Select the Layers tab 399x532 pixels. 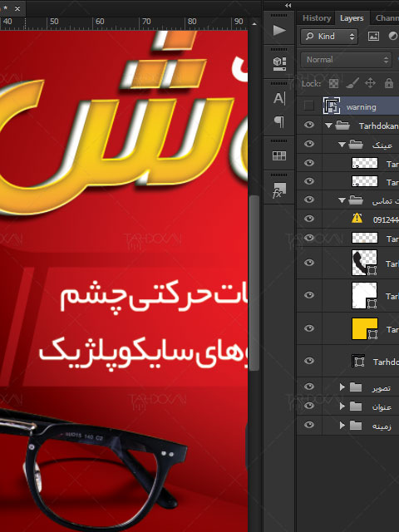[352, 18]
